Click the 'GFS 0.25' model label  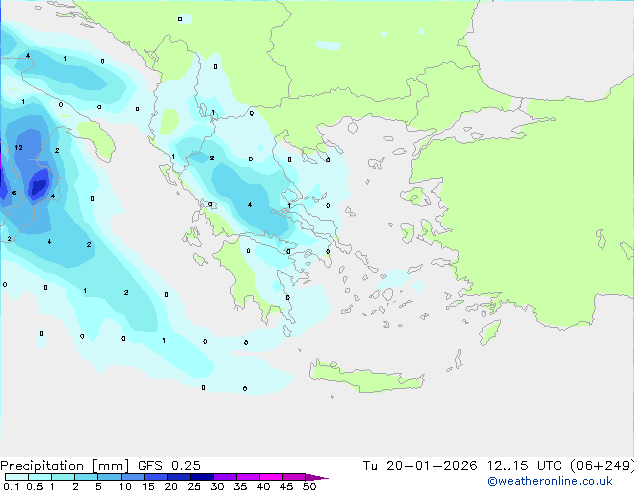[169, 466]
